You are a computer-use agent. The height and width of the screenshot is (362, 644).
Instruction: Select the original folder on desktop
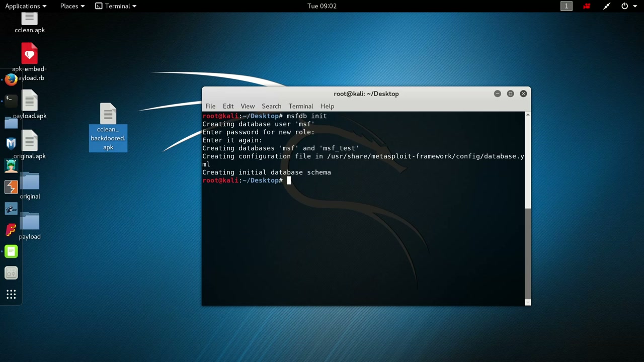tap(30, 186)
